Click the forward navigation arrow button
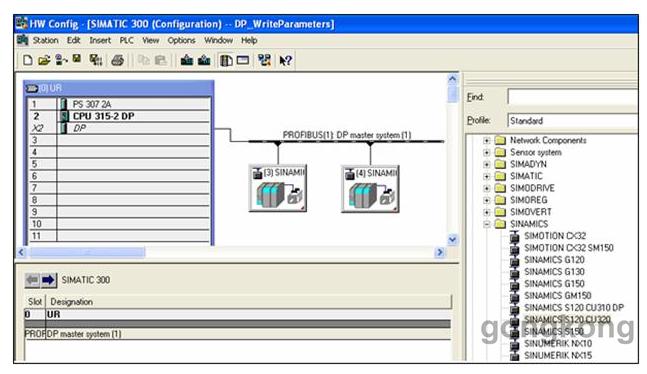The height and width of the screenshot is (374, 647). tap(49, 280)
